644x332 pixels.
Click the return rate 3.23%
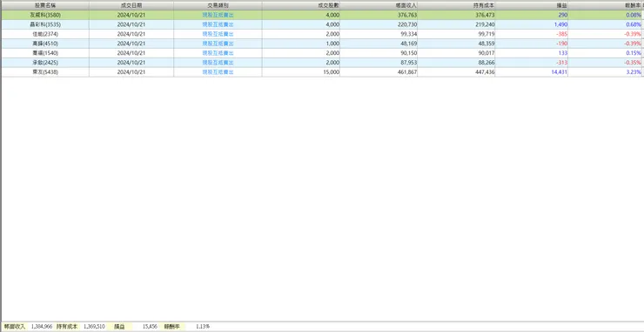click(x=634, y=71)
